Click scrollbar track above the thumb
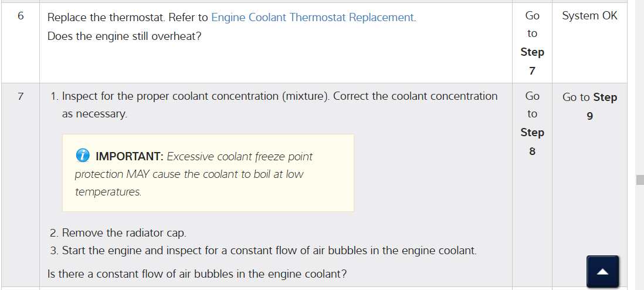This screenshot has height=290, width=644. 640,88
